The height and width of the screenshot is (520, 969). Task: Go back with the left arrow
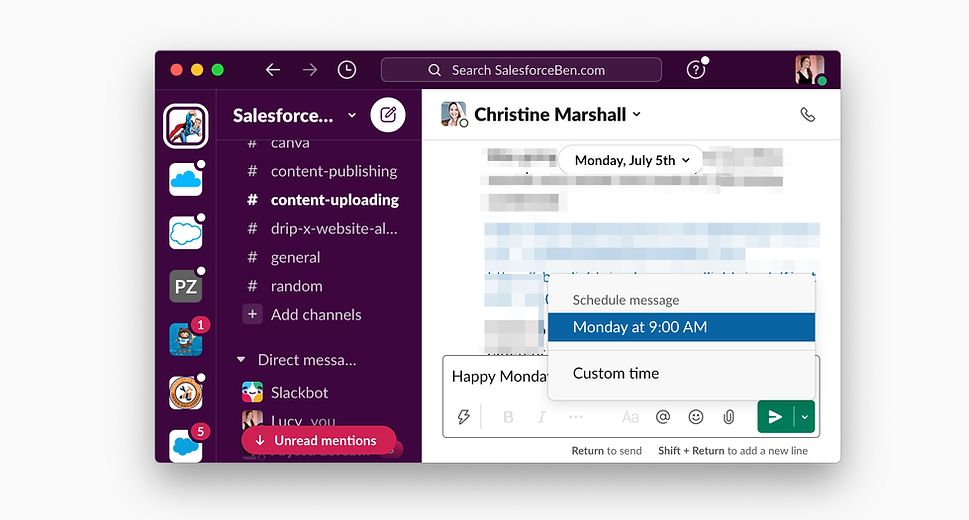click(273, 70)
